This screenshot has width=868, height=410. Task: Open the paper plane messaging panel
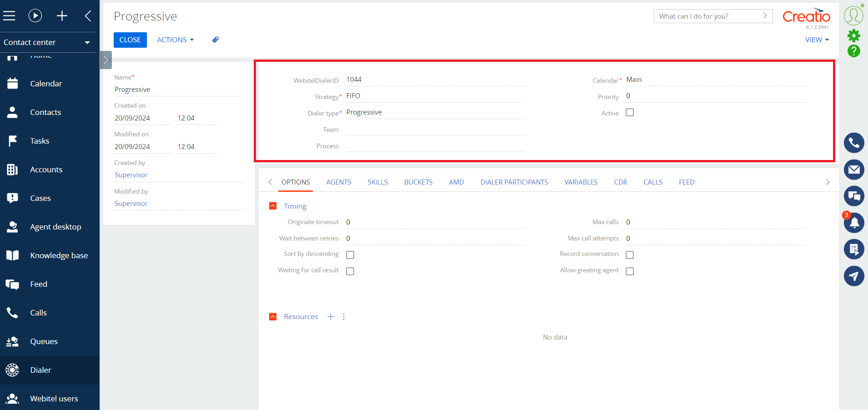pyautogui.click(x=854, y=276)
